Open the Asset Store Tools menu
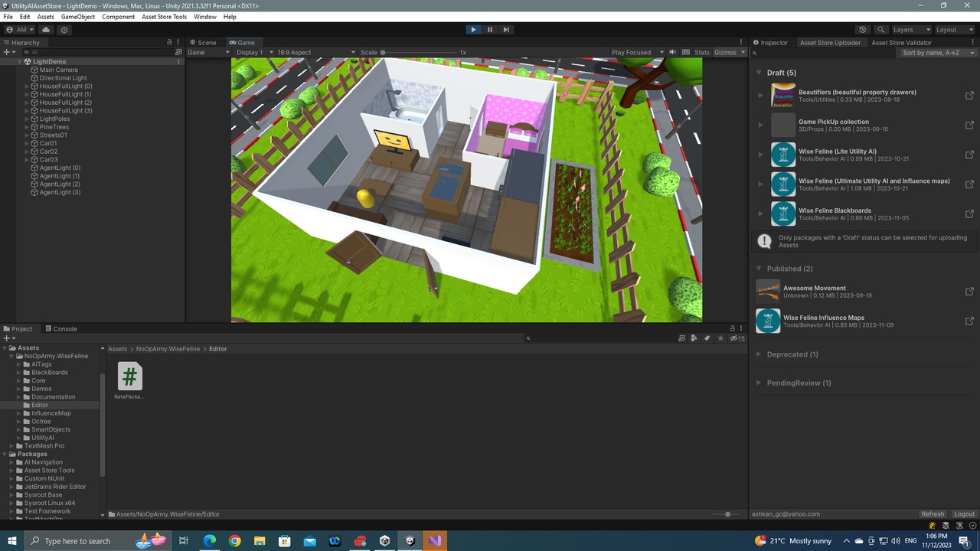980x551 pixels. tap(164, 17)
